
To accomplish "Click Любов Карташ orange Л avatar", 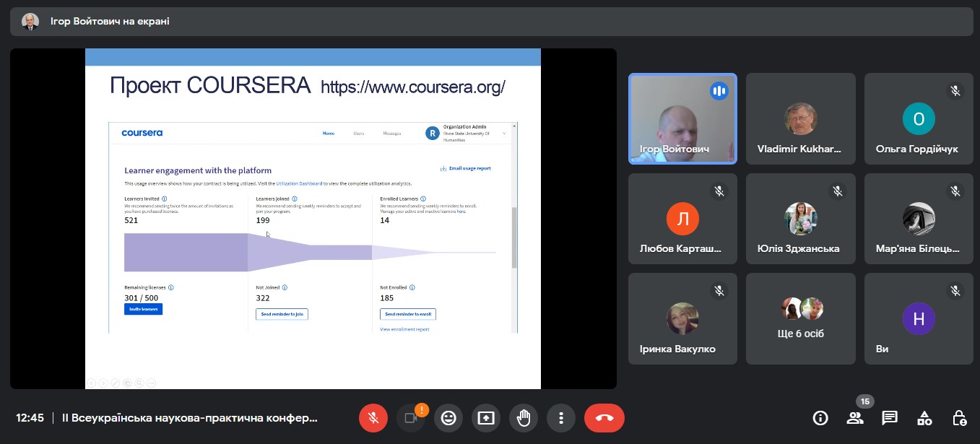I will click(x=682, y=219).
